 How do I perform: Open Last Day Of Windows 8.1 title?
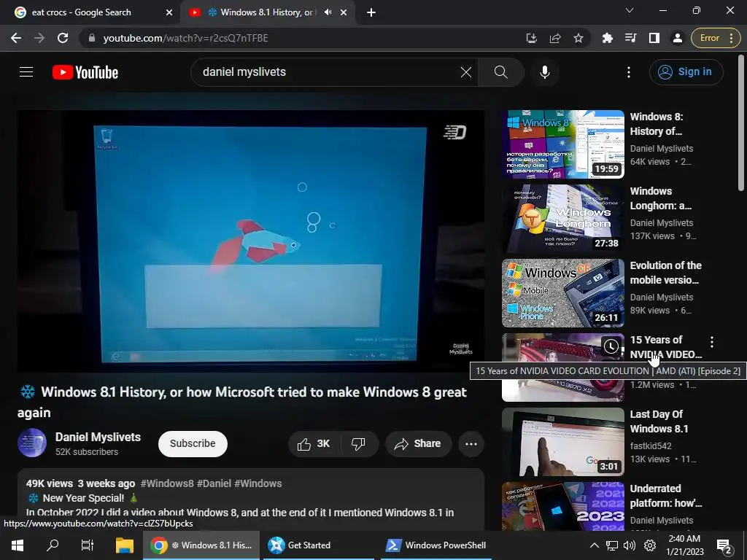pyautogui.click(x=659, y=421)
